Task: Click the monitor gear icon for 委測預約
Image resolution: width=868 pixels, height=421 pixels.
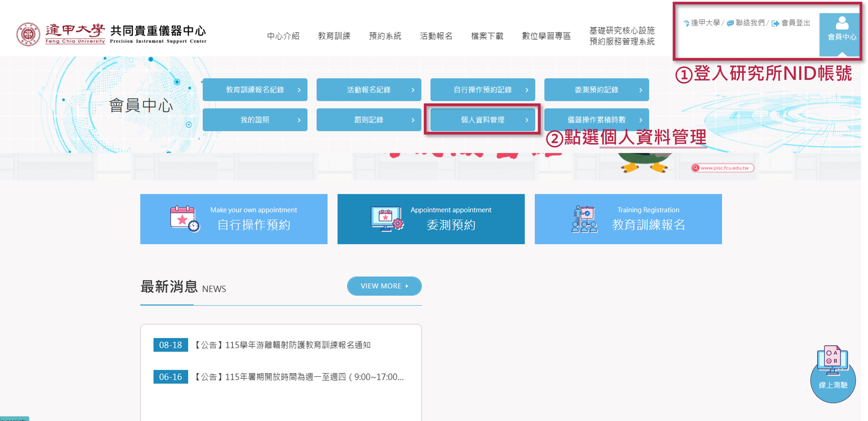Action: click(387, 219)
